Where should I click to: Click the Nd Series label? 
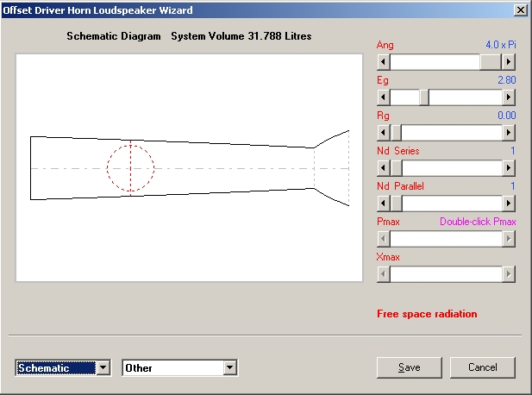click(398, 151)
